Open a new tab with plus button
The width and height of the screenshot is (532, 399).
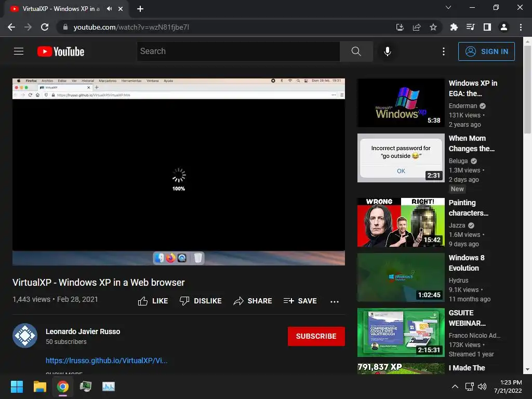tap(140, 9)
